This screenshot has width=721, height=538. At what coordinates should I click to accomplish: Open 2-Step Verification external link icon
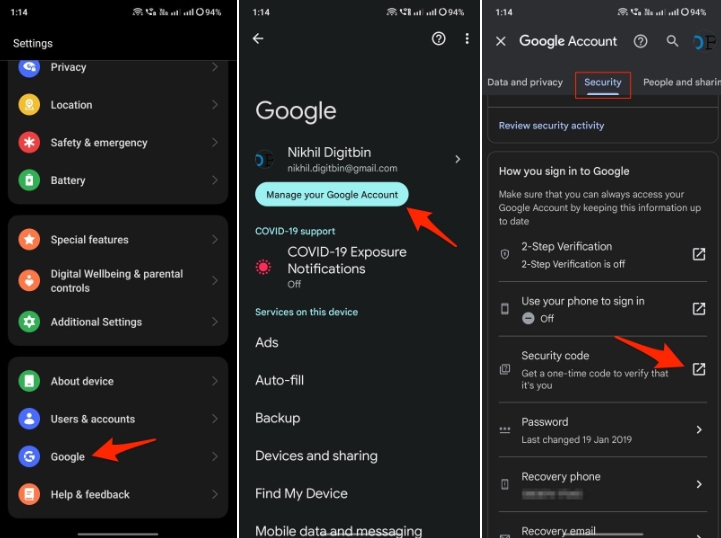coord(699,254)
